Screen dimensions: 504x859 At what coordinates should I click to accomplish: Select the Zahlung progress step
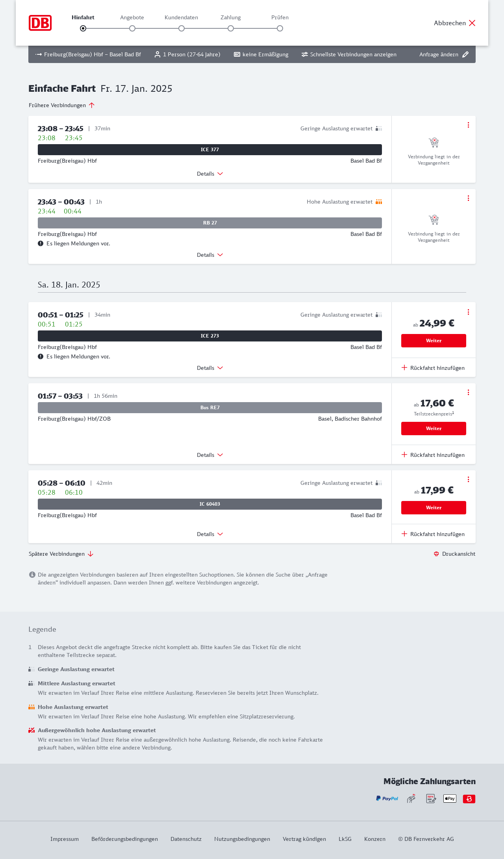pos(231,28)
